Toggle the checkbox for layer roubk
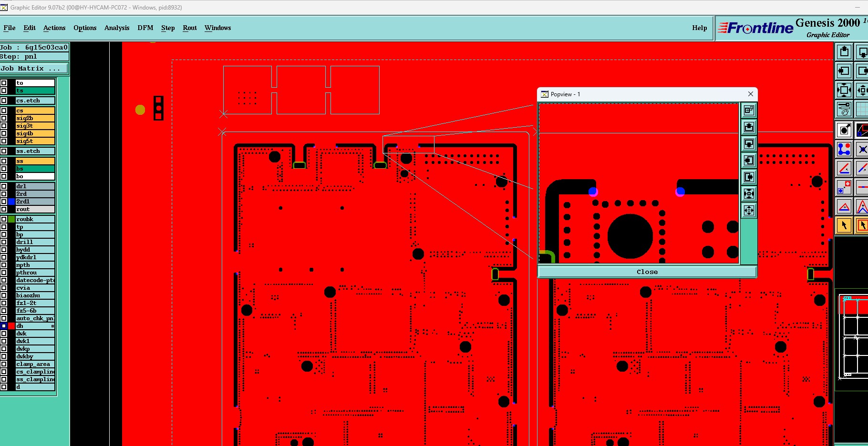This screenshot has width=868, height=446. 4,219
